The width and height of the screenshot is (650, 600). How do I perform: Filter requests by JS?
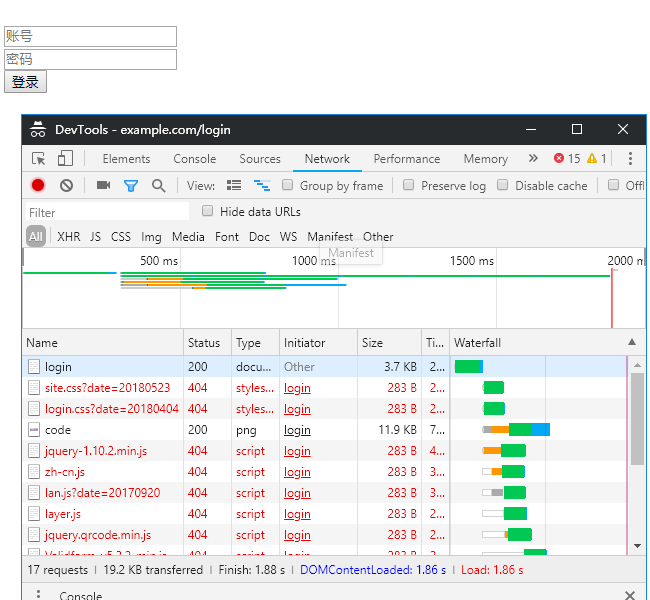coord(95,237)
